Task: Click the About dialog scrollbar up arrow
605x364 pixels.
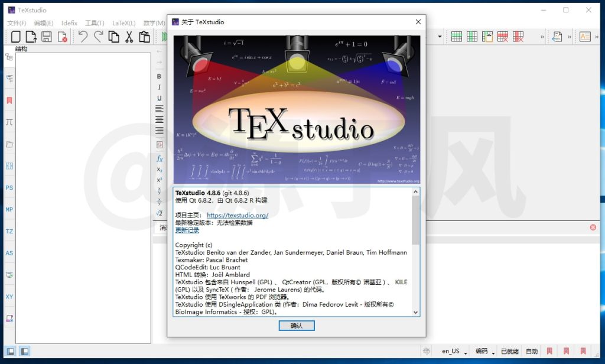Action: point(415,192)
